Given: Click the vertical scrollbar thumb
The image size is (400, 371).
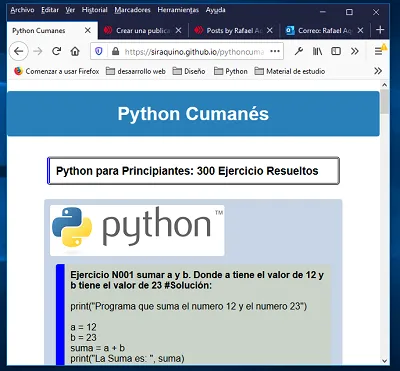Looking at the screenshot, I should coord(384,102).
